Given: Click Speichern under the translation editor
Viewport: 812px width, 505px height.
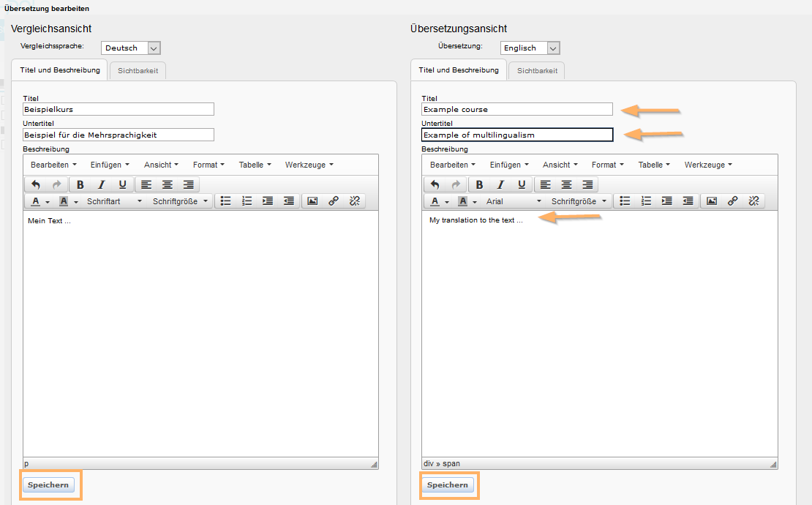Looking at the screenshot, I should [x=447, y=485].
